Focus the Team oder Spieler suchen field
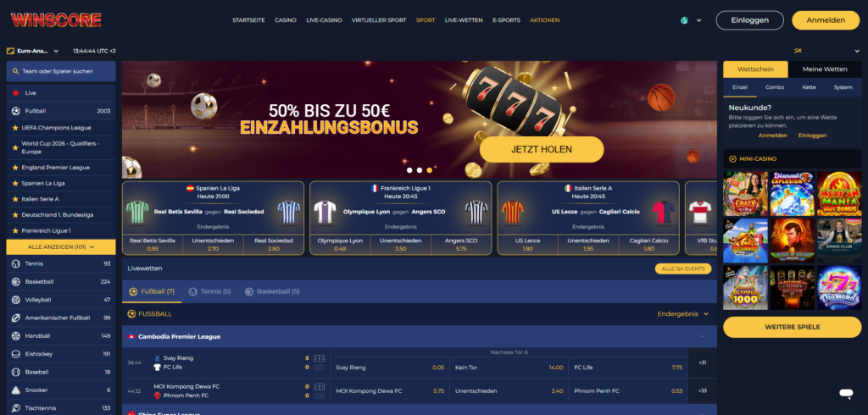The image size is (868, 415). [x=61, y=71]
